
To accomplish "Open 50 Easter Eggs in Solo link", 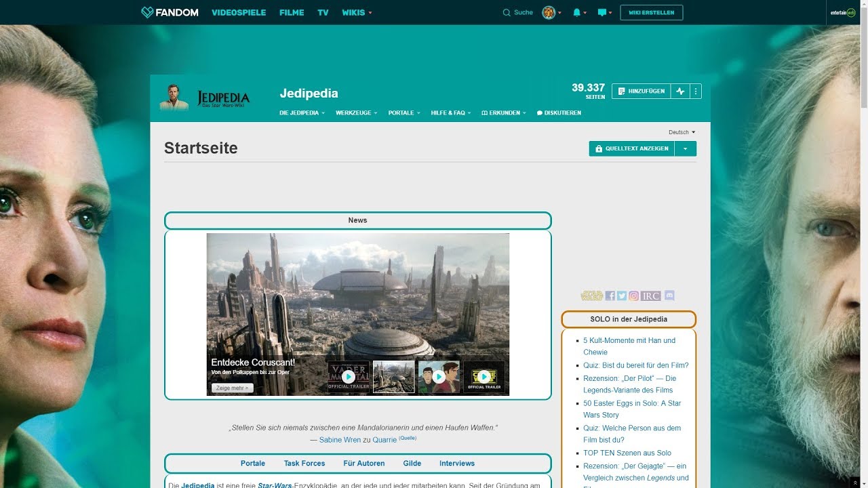I will pyautogui.click(x=632, y=409).
